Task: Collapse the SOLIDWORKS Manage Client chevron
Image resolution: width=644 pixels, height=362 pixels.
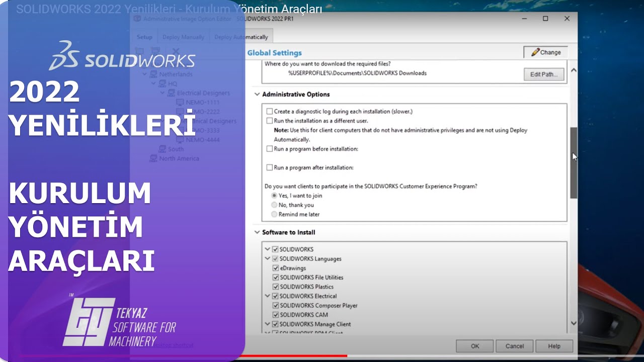Action: coord(268,324)
